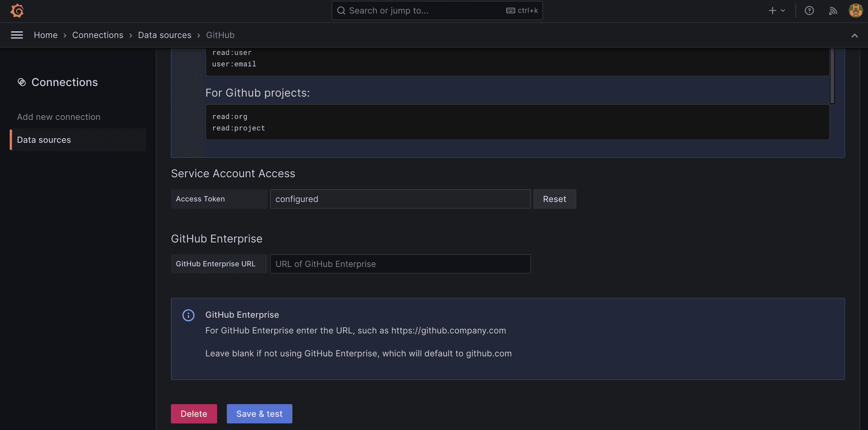Open the news feed RSS icon

833,11
